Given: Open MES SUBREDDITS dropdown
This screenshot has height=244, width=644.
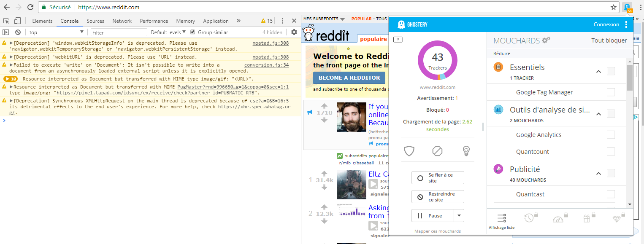Looking at the screenshot, I should click(x=324, y=19).
